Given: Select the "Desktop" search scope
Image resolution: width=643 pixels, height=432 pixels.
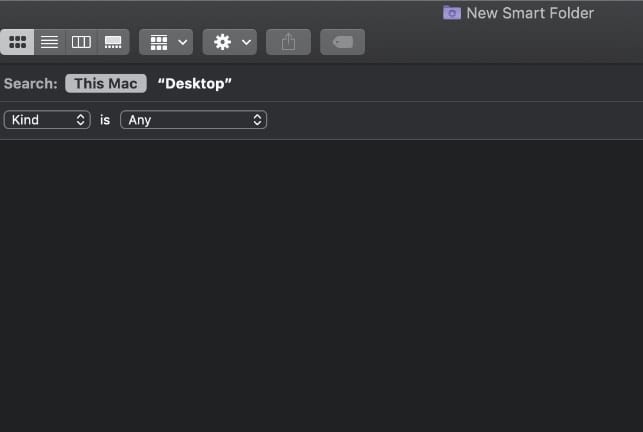Looking at the screenshot, I should coord(194,84).
